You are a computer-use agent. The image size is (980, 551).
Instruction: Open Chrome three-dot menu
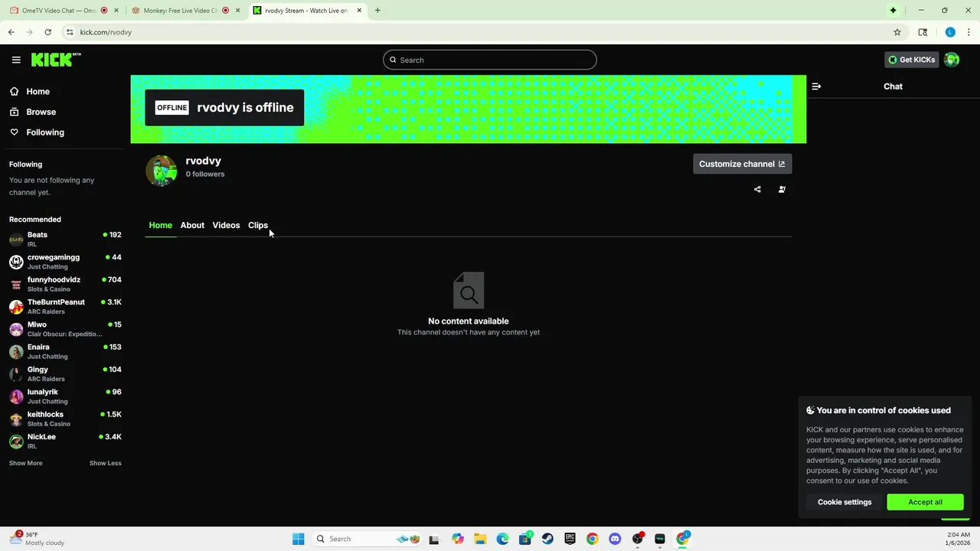(x=969, y=32)
